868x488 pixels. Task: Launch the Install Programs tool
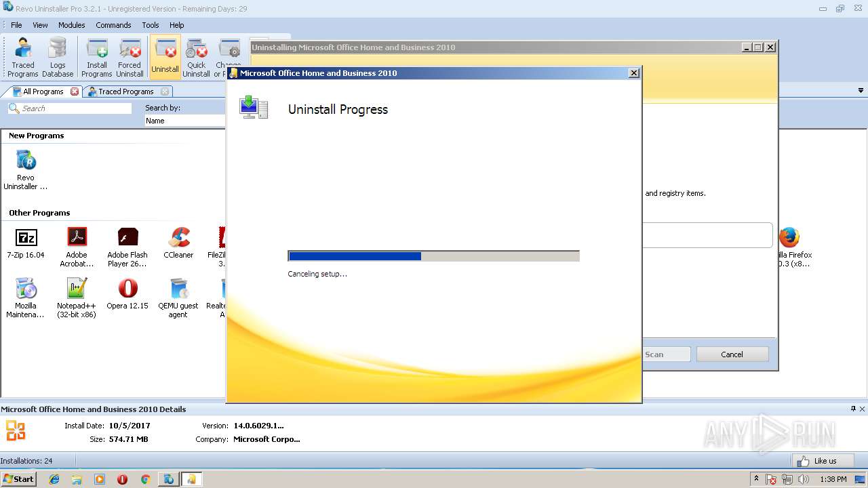[97, 58]
